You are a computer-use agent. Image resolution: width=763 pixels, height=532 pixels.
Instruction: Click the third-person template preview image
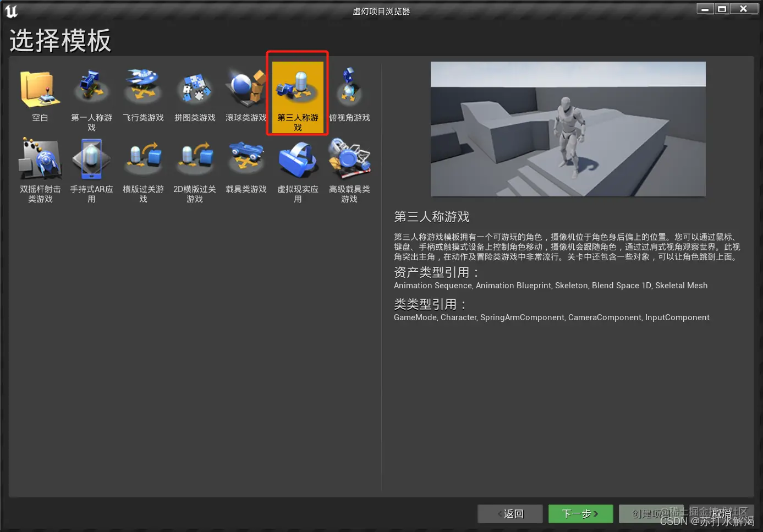[x=568, y=129]
